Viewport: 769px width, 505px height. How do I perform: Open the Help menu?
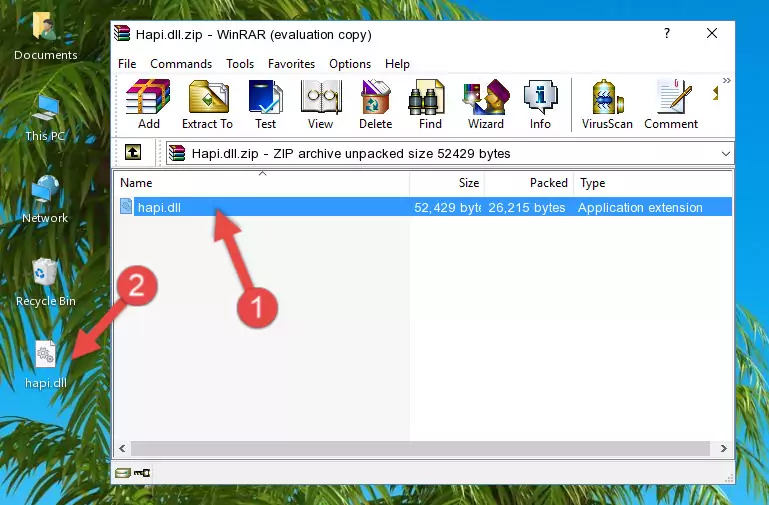[397, 64]
